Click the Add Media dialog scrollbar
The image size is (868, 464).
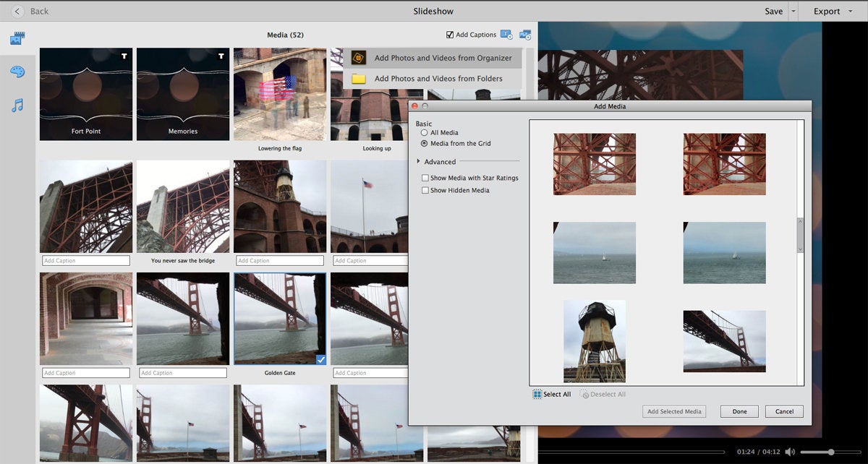click(801, 235)
